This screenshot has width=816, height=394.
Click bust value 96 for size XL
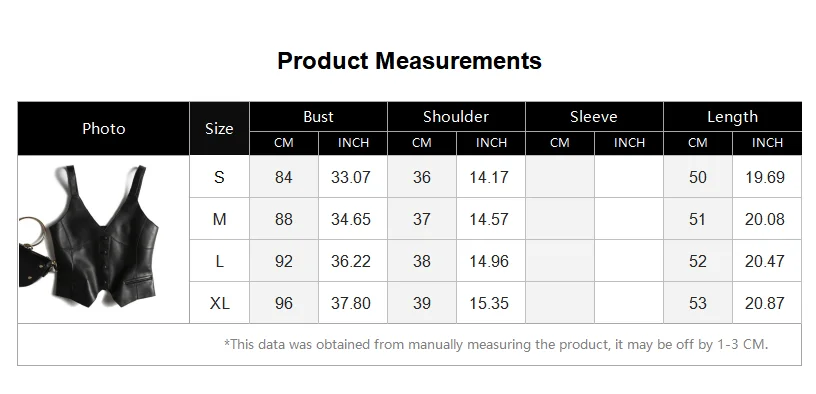[284, 303]
